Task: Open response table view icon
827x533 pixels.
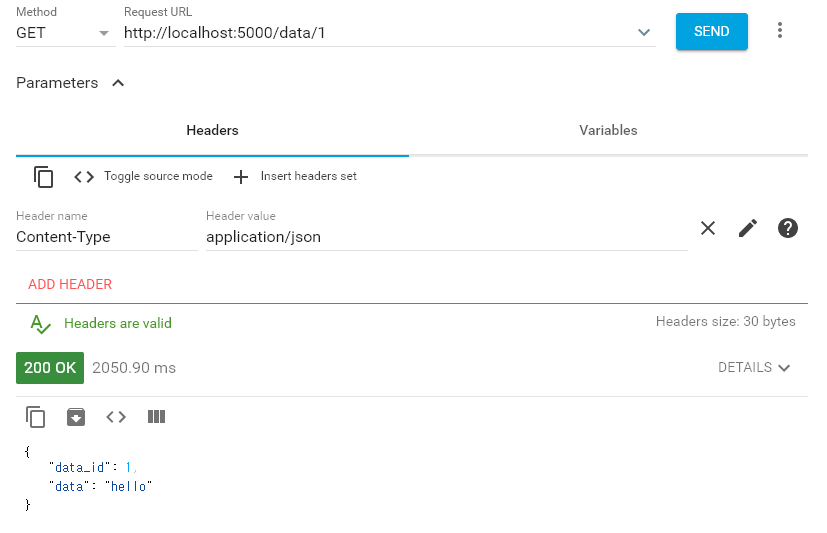Action: tap(157, 417)
